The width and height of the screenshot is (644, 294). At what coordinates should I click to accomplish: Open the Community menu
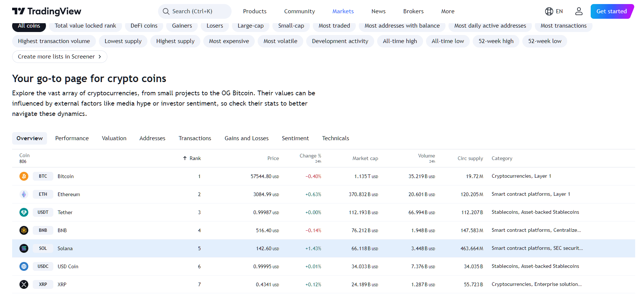coord(300,11)
